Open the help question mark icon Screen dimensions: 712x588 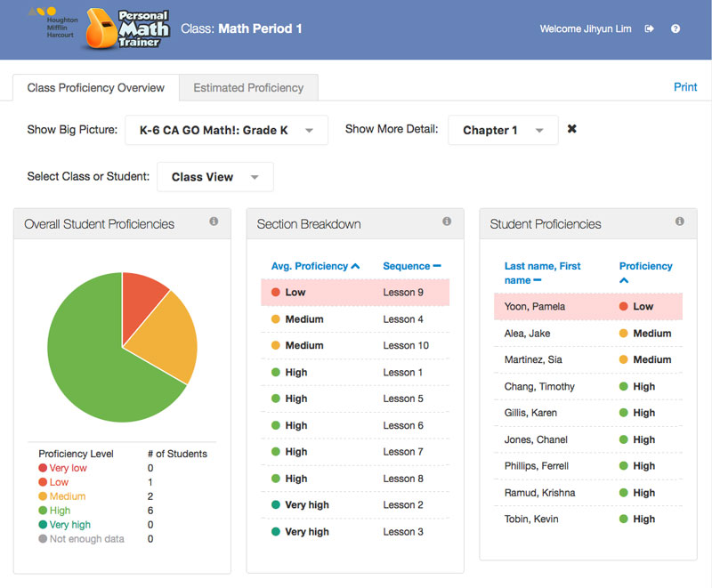[x=676, y=29]
